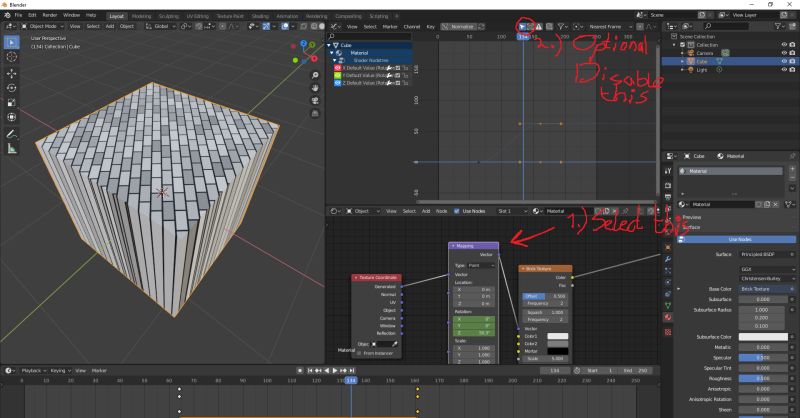The image size is (800, 418).
Task: Open the timeline Keying popover
Action: pos(60,371)
